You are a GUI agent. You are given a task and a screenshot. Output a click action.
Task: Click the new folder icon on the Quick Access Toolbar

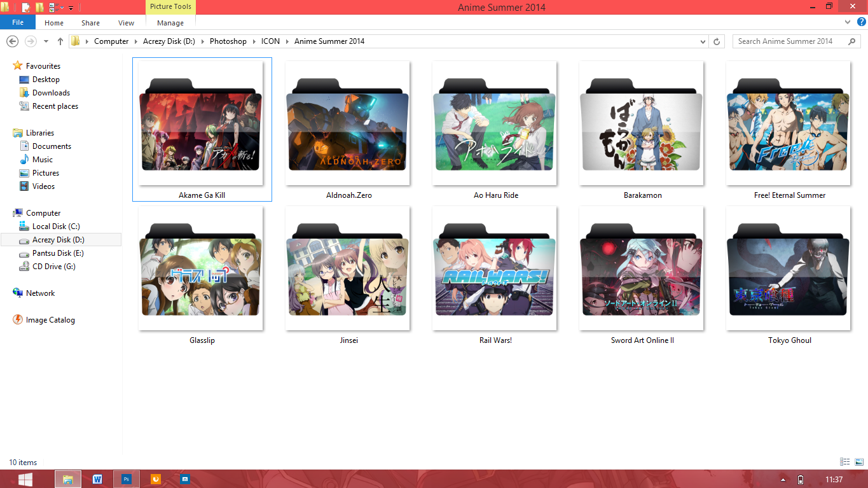pyautogui.click(x=39, y=7)
